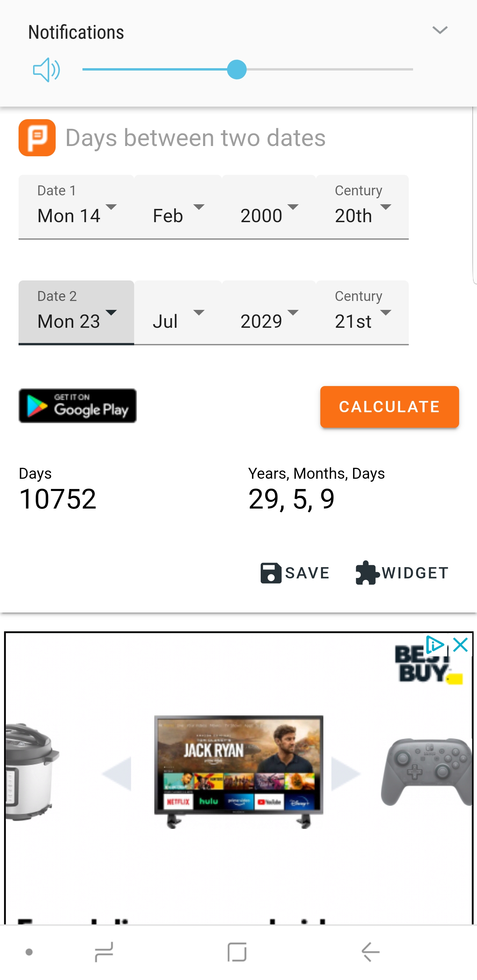The image size is (477, 980).
Task: Open the Get it on Google Play badge
Action: click(78, 406)
